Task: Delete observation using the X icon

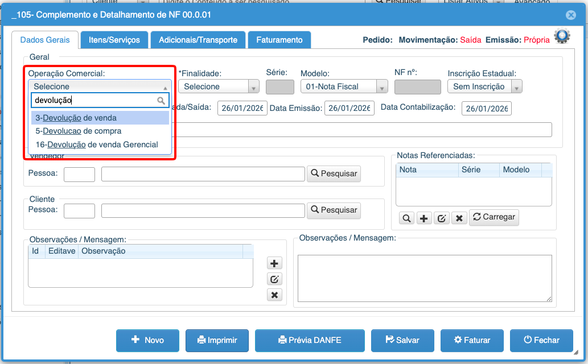Action: 274,295
